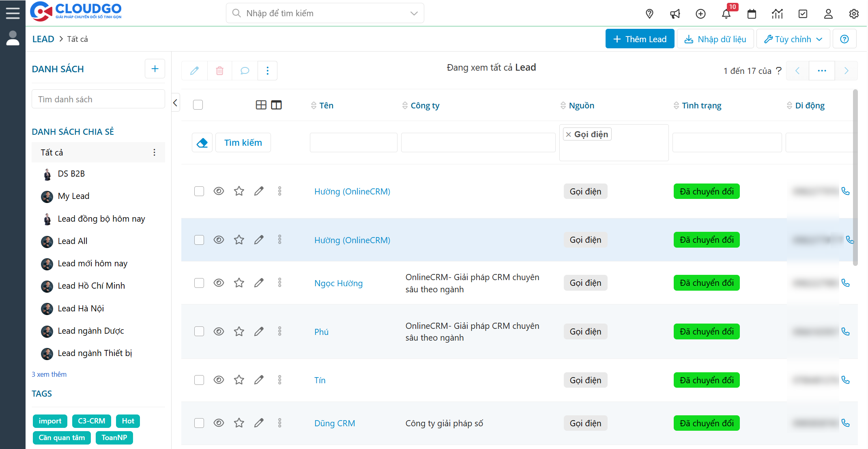Click the eraser clear-filter icon
This screenshot has width=868, height=449.
202,142
